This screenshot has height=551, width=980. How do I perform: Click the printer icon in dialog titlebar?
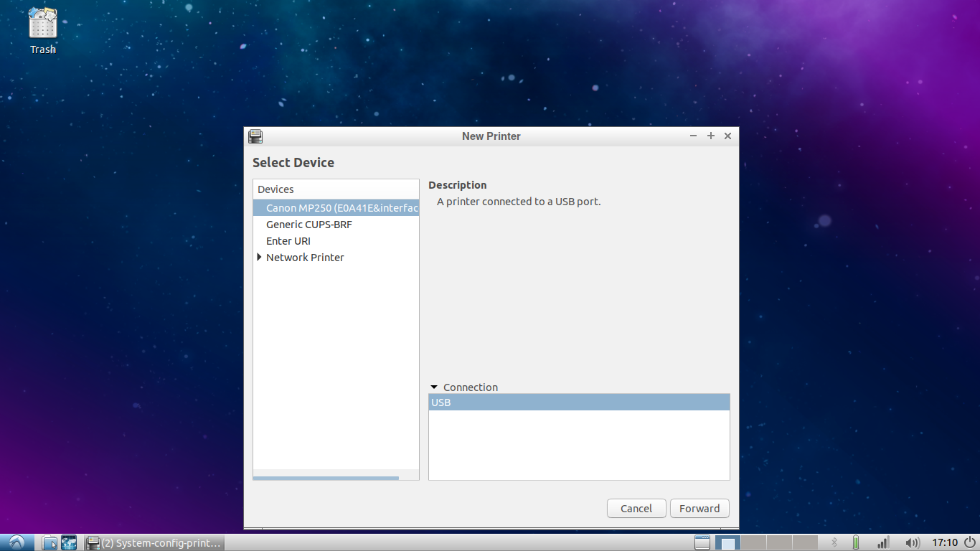tap(255, 136)
